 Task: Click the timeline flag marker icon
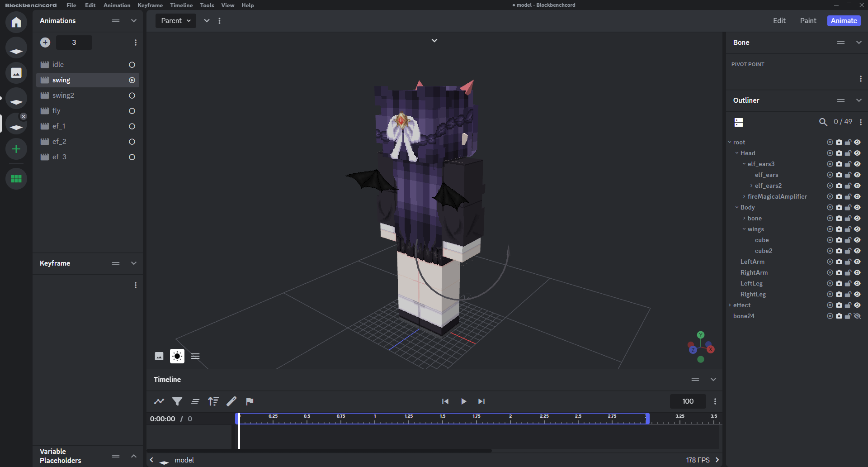click(250, 401)
